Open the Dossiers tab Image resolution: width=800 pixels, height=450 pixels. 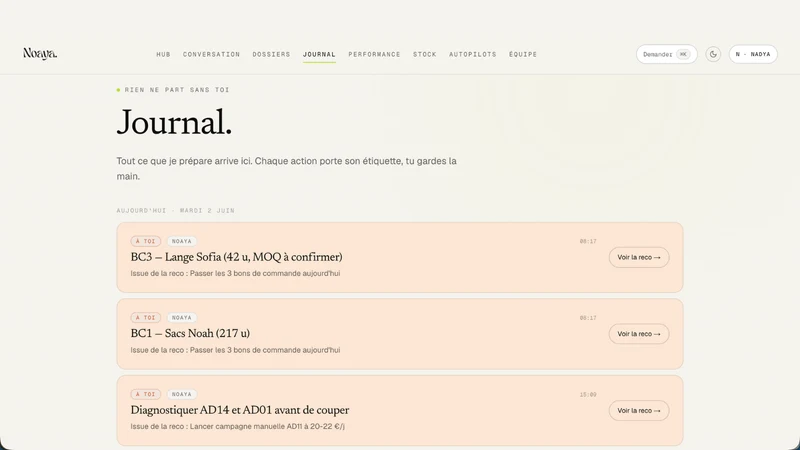(x=271, y=54)
